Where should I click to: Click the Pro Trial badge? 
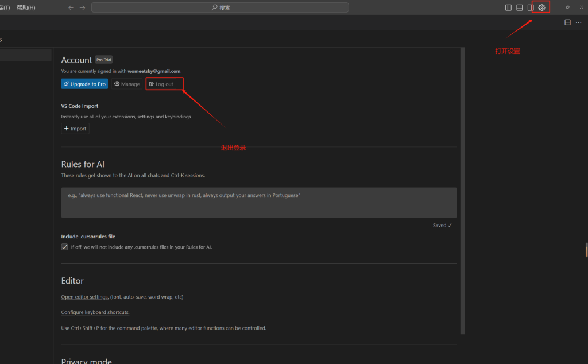tap(103, 60)
